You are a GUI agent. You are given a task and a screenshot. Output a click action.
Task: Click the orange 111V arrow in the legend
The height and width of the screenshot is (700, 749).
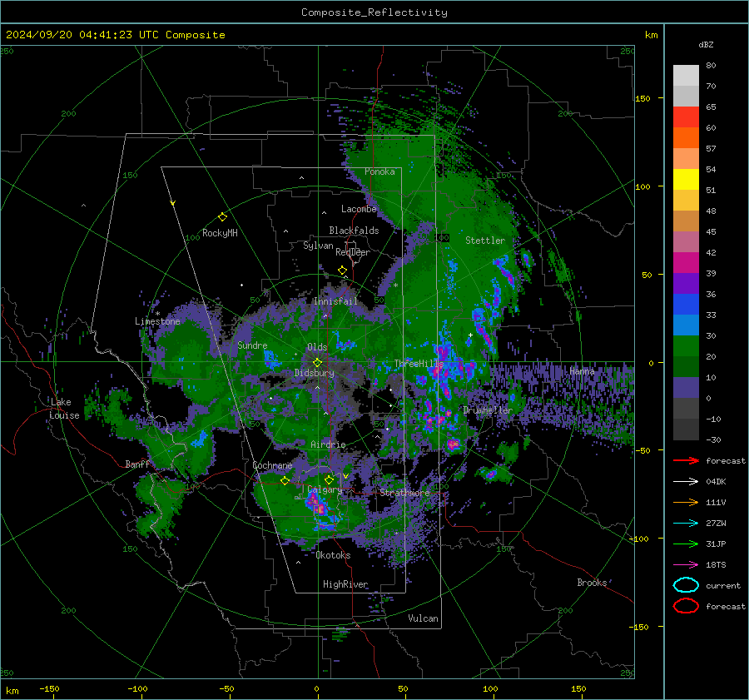click(x=686, y=502)
